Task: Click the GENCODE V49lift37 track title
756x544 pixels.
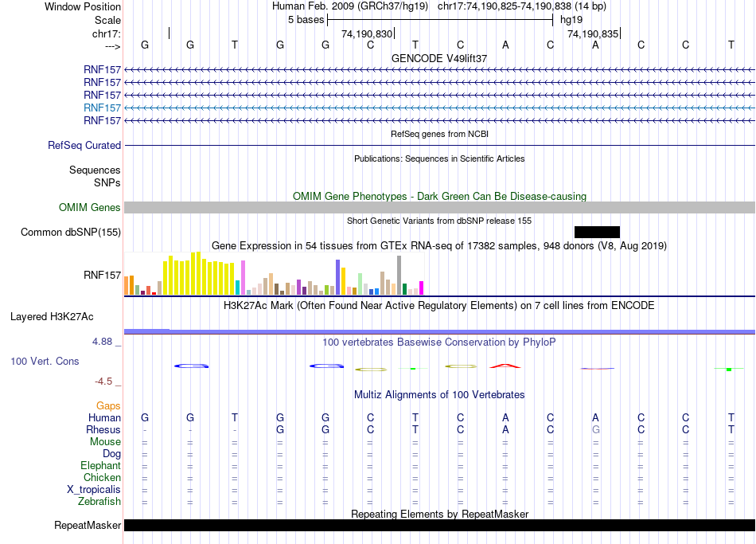Action: 439,58
